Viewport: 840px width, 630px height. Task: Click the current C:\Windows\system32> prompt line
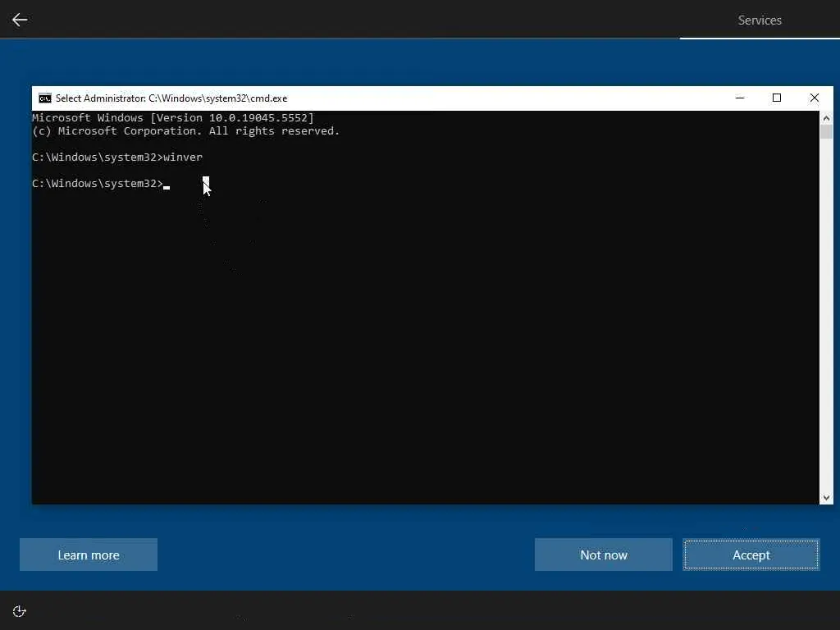98,183
